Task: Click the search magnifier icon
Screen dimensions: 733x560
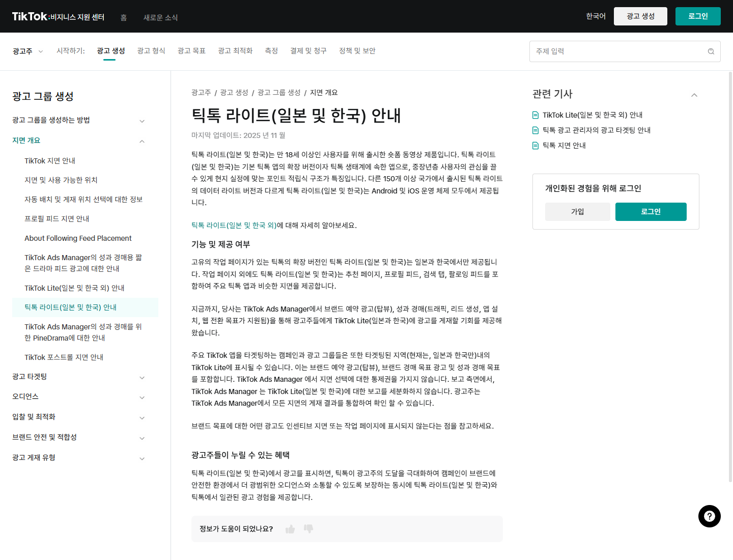Action: [x=711, y=51]
